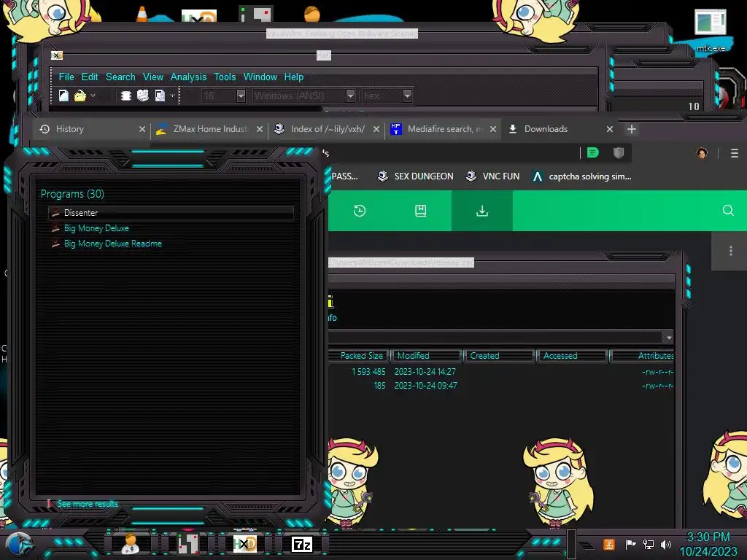Open the Edit menu in HxD
The height and width of the screenshot is (560, 747).
(x=90, y=77)
